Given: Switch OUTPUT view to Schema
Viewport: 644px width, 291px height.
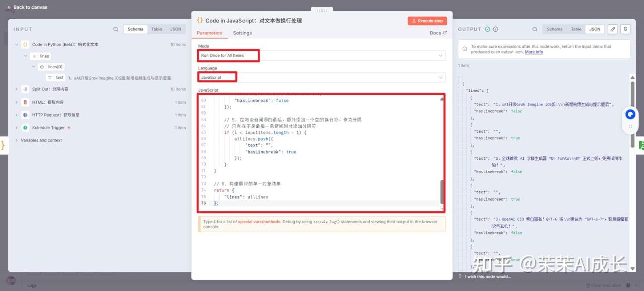Looking at the screenshot, I should click(554, 29).
